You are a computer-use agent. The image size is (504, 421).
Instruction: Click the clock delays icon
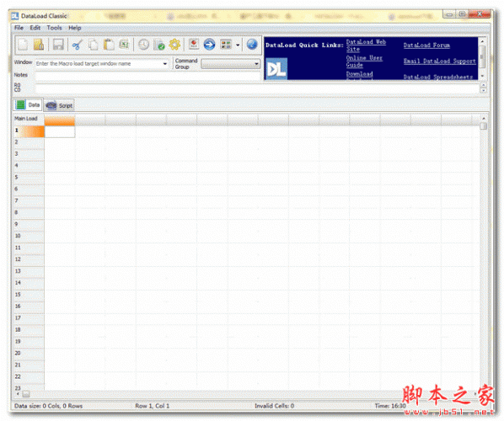(143, 45)
